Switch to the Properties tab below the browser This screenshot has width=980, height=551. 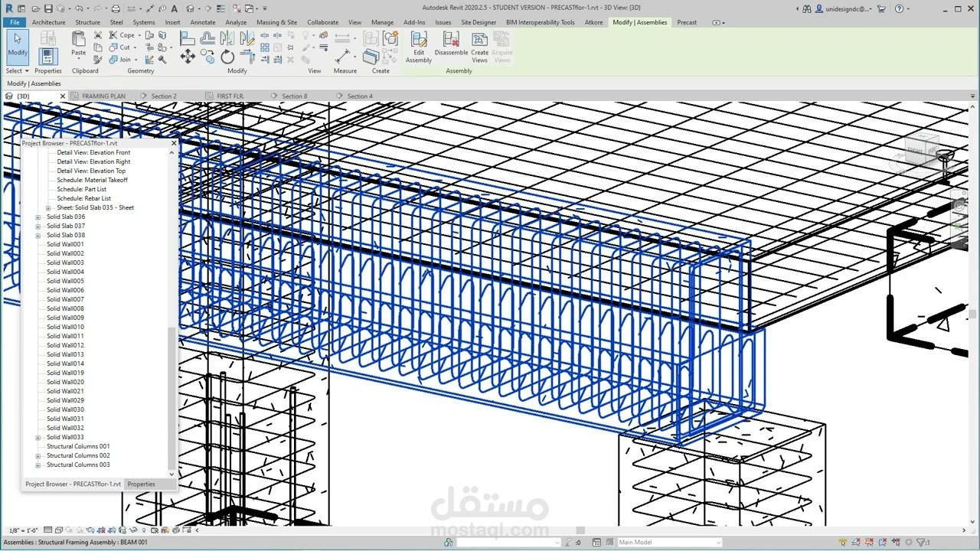[141, 484]
